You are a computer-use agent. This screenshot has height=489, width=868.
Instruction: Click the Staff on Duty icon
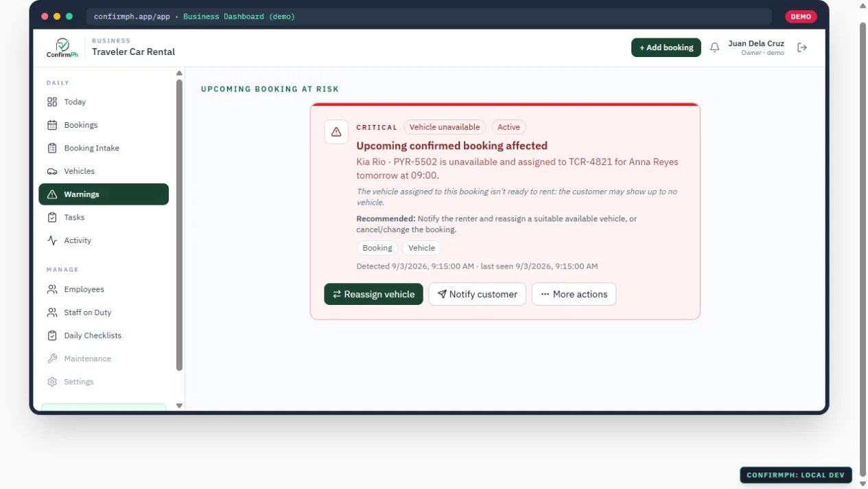tap(52, 312)
